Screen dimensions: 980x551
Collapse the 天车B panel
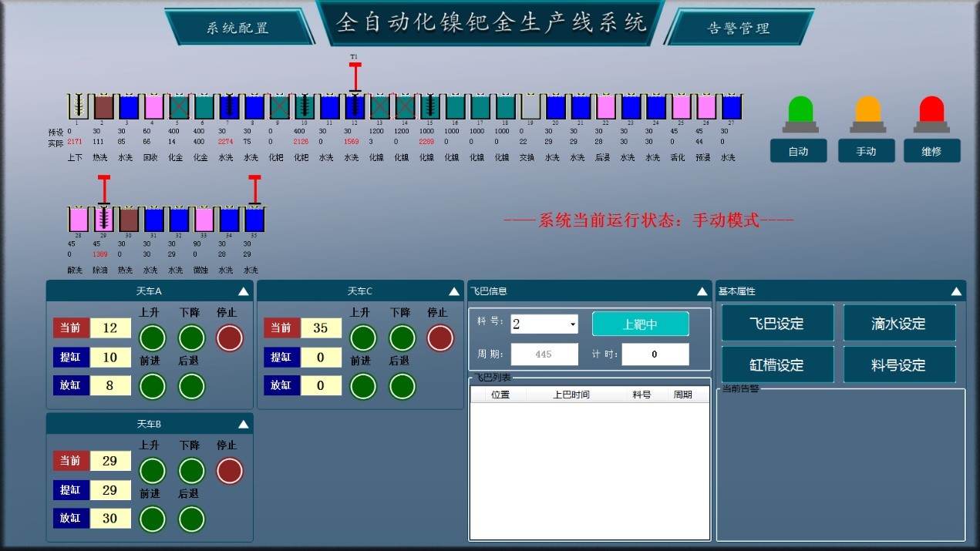tap(244, 424)
